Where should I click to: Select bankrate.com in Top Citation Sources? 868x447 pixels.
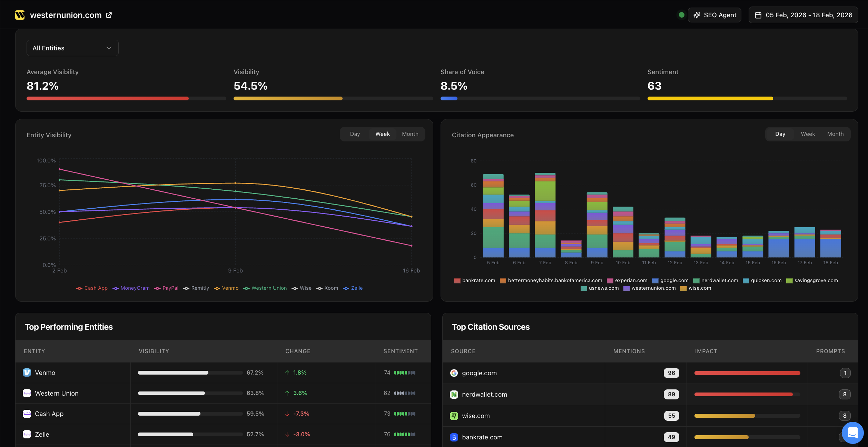point(482,437)
